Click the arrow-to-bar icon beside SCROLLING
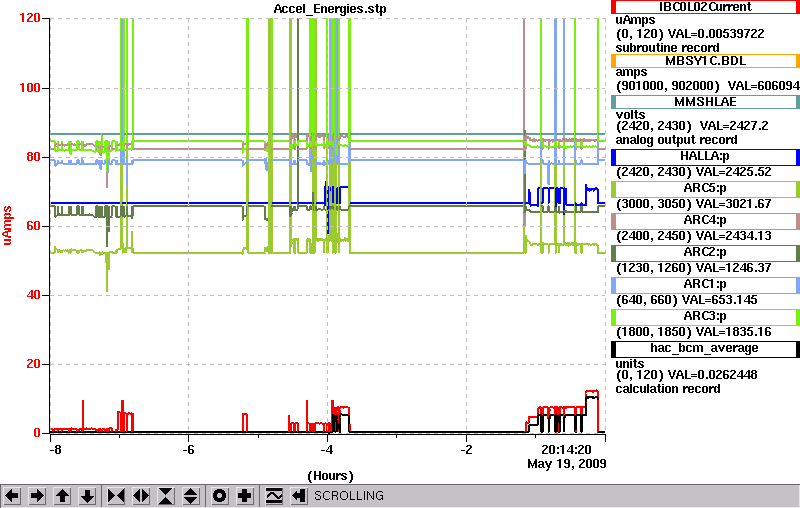The height and width of the screenshot is (508, 800). (299, 496)
